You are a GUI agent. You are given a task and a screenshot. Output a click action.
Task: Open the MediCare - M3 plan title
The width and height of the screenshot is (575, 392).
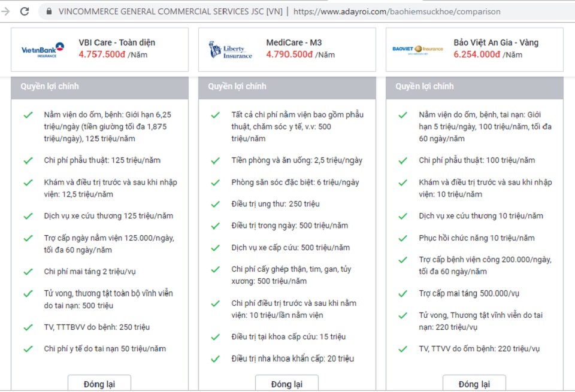pyautogui.click(x=293, y=42)
